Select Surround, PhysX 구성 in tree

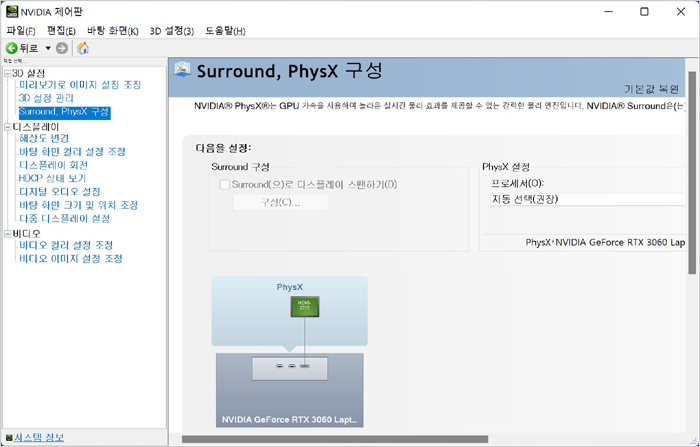[x=64, y=112]
